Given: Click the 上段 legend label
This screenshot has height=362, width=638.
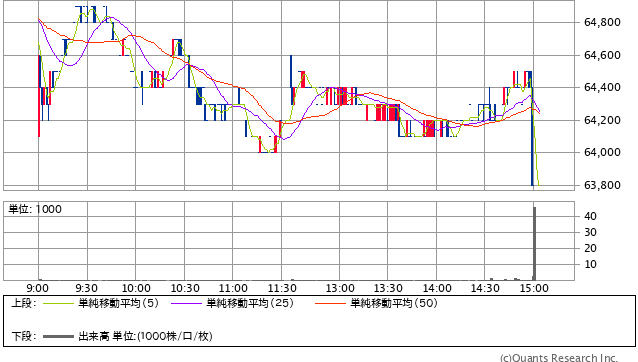Looking at the screenshot, I should tap(24, 303).
